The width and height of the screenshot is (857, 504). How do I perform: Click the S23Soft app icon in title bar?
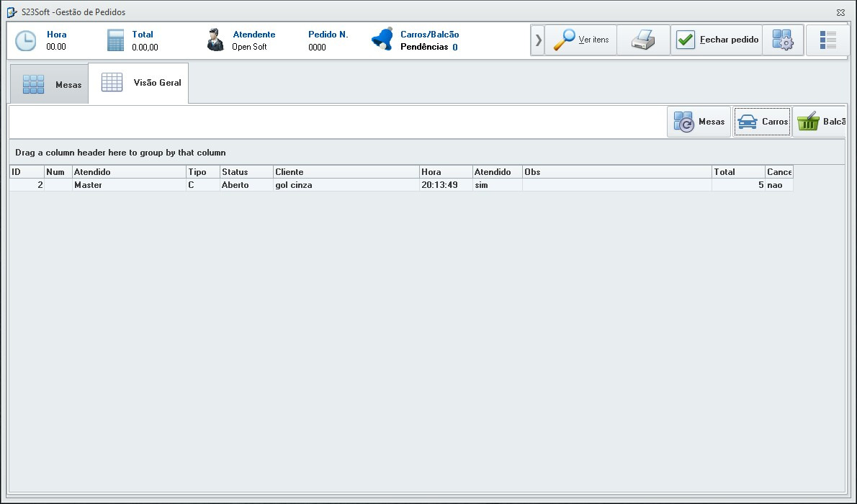tap(12, 12)
